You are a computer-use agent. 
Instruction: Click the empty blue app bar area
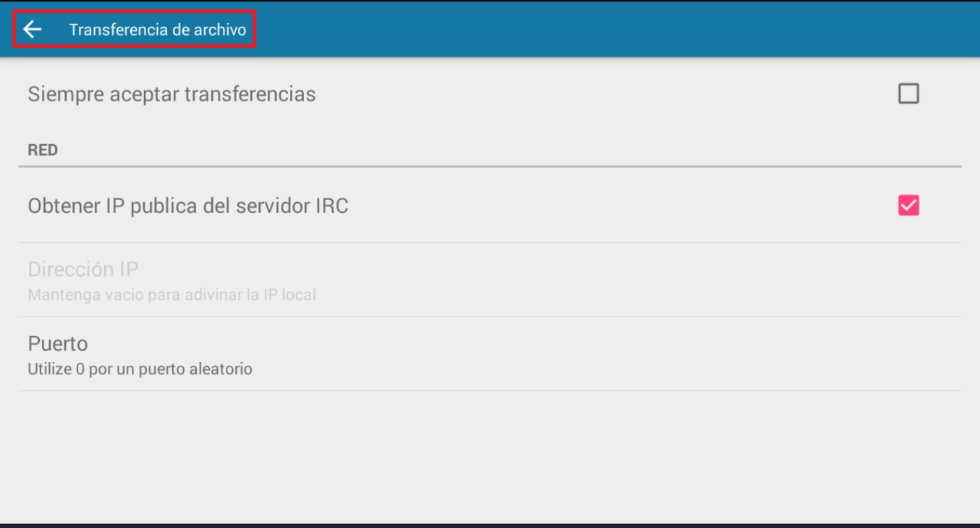click(x=579, y=29)
